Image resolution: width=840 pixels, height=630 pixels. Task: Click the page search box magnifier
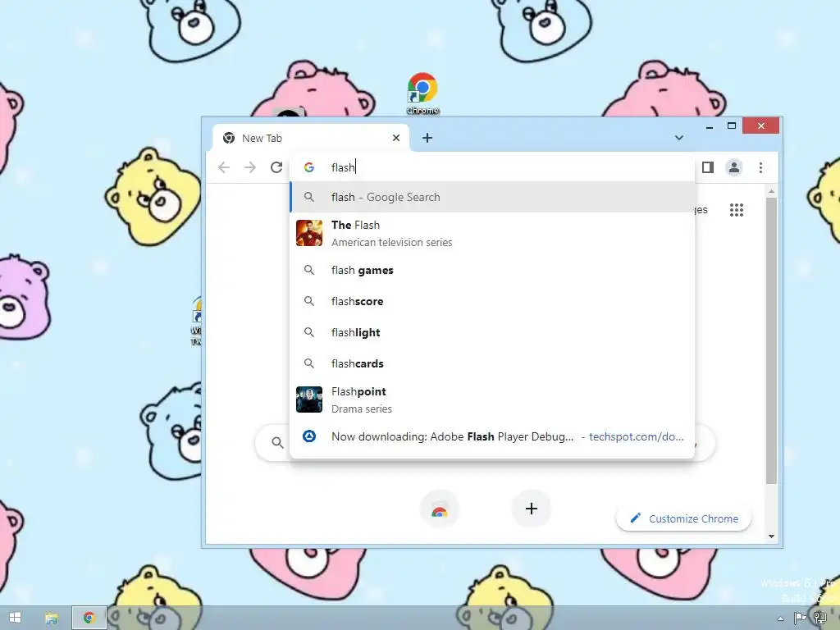277,442
